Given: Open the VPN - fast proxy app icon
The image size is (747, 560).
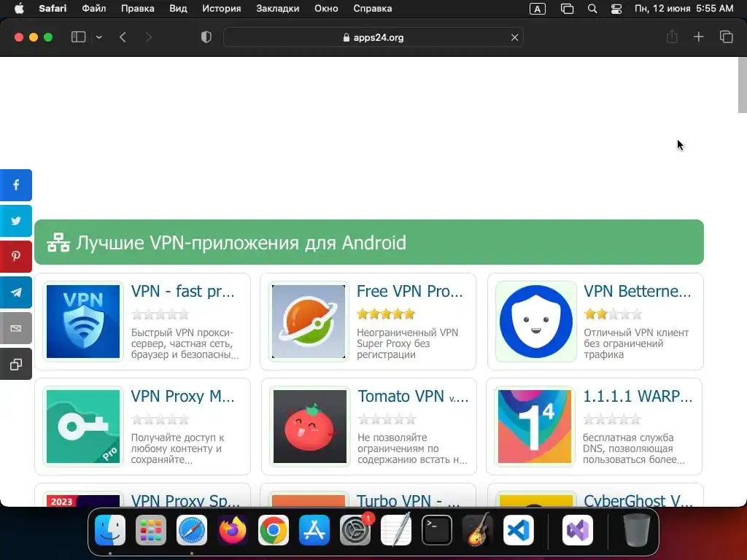Looking at the screenshot, I should click(83, 322).
